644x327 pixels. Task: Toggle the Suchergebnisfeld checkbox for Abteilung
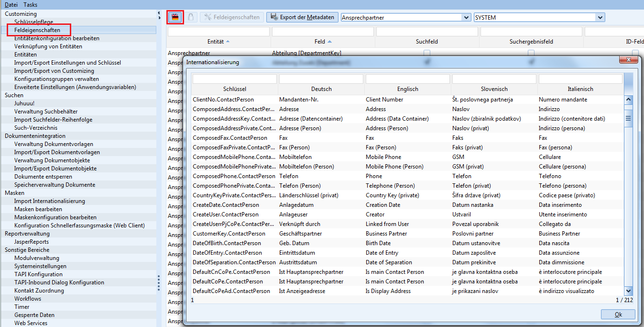531,53
